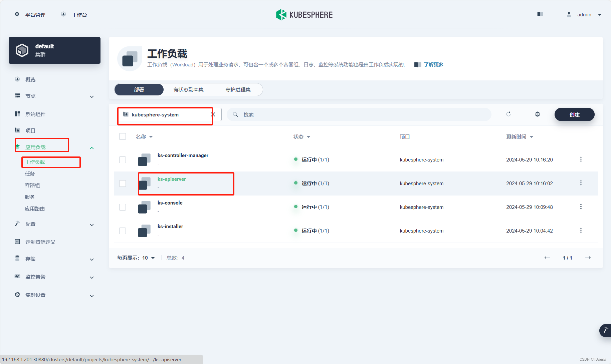Click the Overview sidebar icon
This screenshot has width=611, height=364.
pos(17,79)
